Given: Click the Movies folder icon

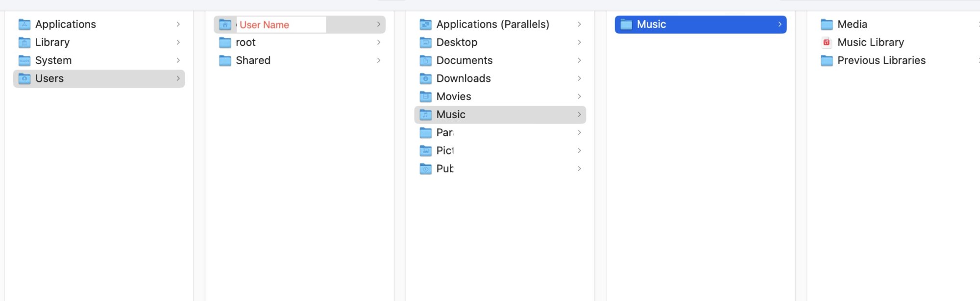Looking at the screenshot, I should pyautogui.click(x=426, y=97).
